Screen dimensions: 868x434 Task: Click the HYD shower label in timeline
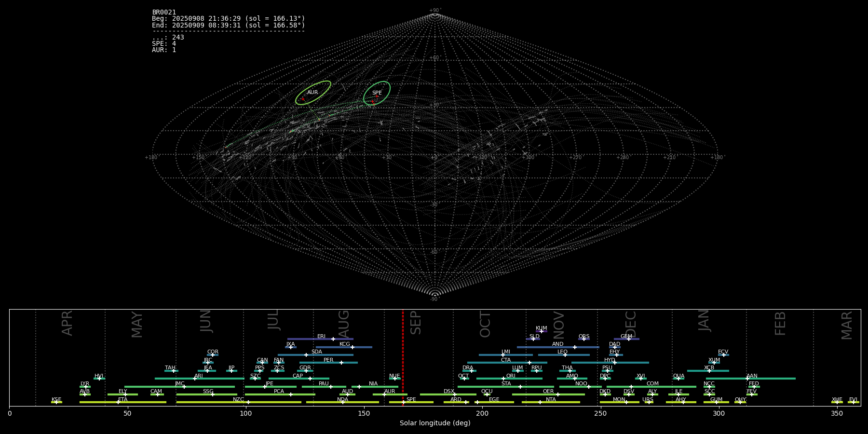[610, 360]
